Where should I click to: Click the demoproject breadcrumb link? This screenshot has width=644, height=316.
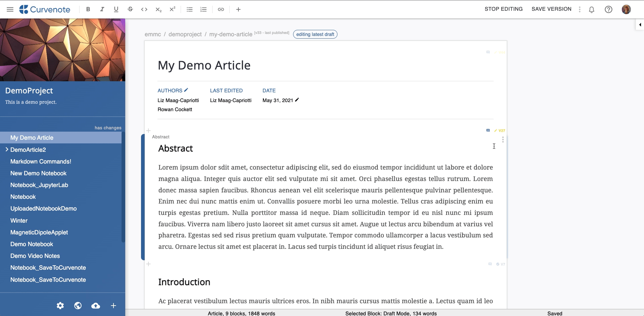(x=185, y=34)
